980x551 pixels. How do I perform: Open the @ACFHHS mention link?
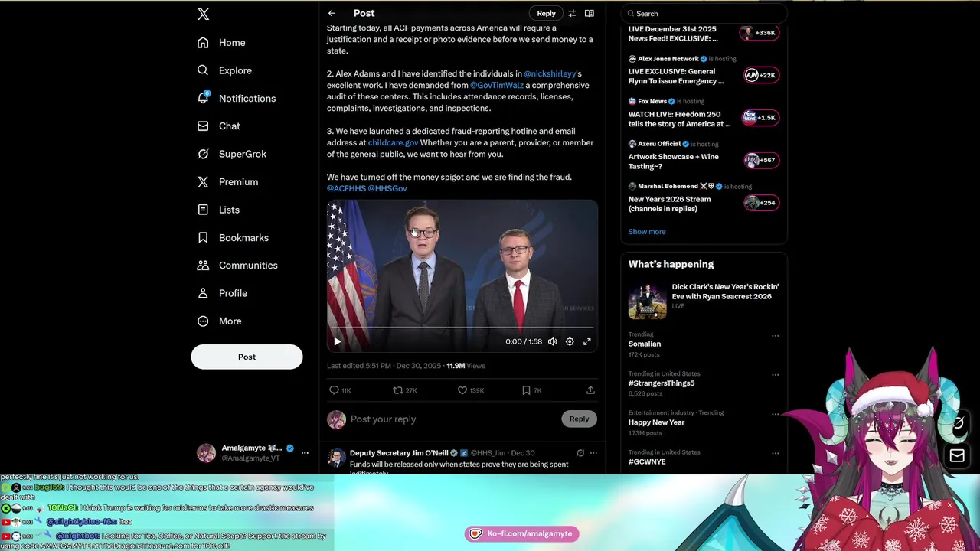pos(346,188)
